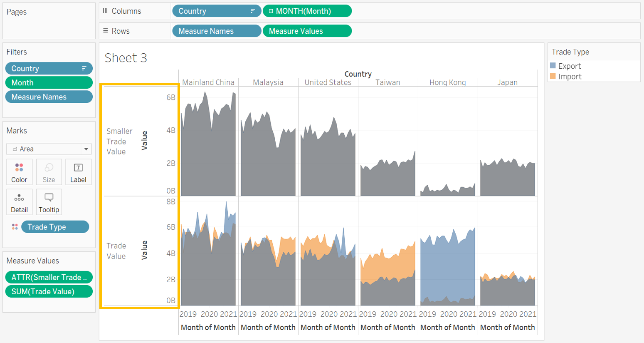The width and height of the screenshot is (644, 343).
Task: Click the sort icon on Columns Country pill
Action: [253, 11]
